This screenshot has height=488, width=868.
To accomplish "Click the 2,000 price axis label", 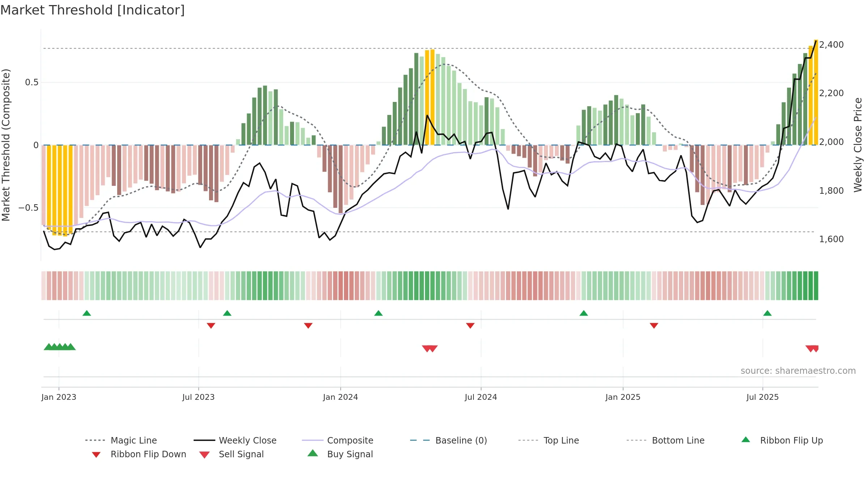I will tap(831, 142).
